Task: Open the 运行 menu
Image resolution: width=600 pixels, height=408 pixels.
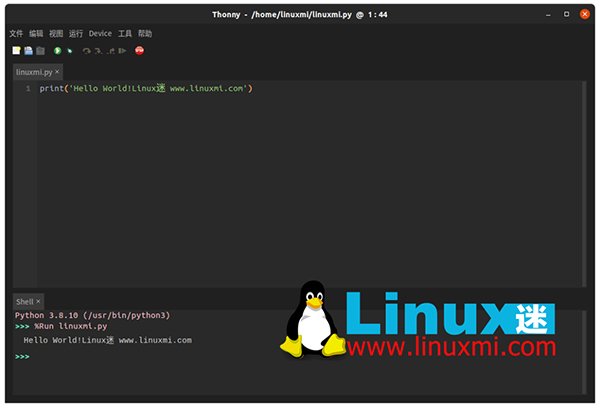Action: tap(76, 34)
